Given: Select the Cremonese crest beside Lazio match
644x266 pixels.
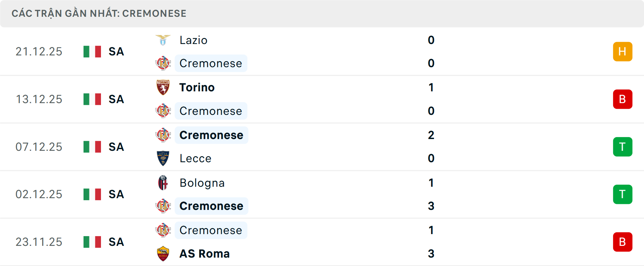Looking at the screenshot, I should click(x=163, y=63).
